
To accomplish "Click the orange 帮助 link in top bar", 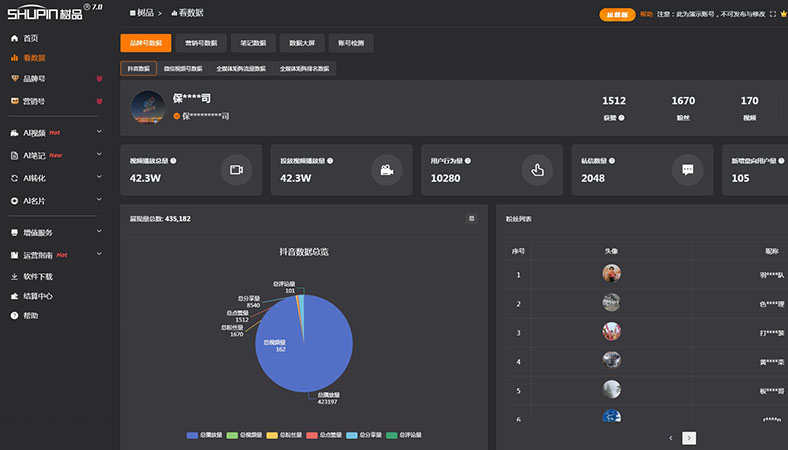I will (646, 14).
